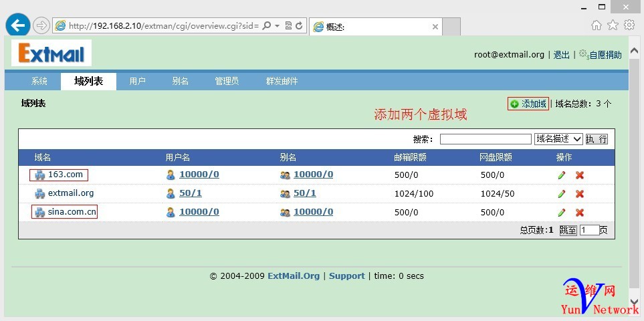The width and height of the screenshot is (644, 321).
Task: Click extmail.org netdisk quota 1024/50
Action: click(x=498, y=194)
